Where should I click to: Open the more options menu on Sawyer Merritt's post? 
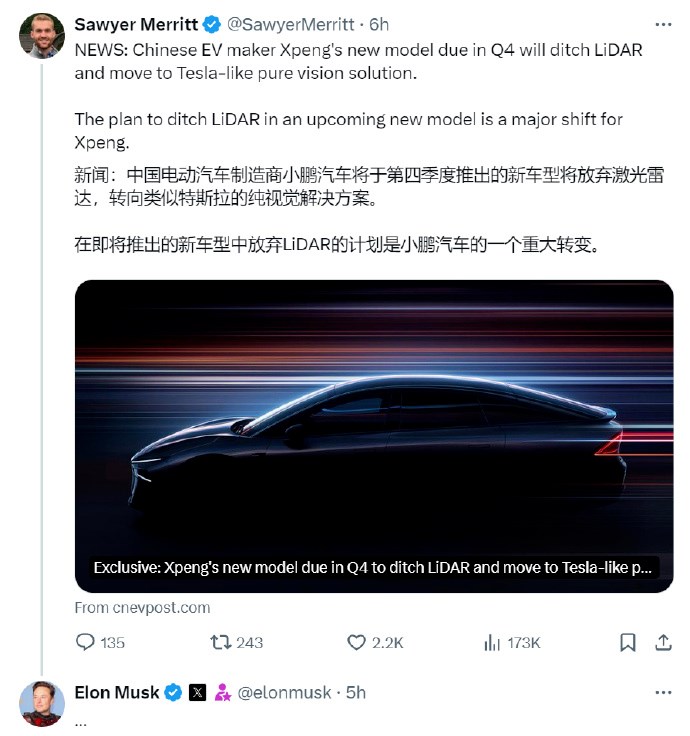click(663, 24)
